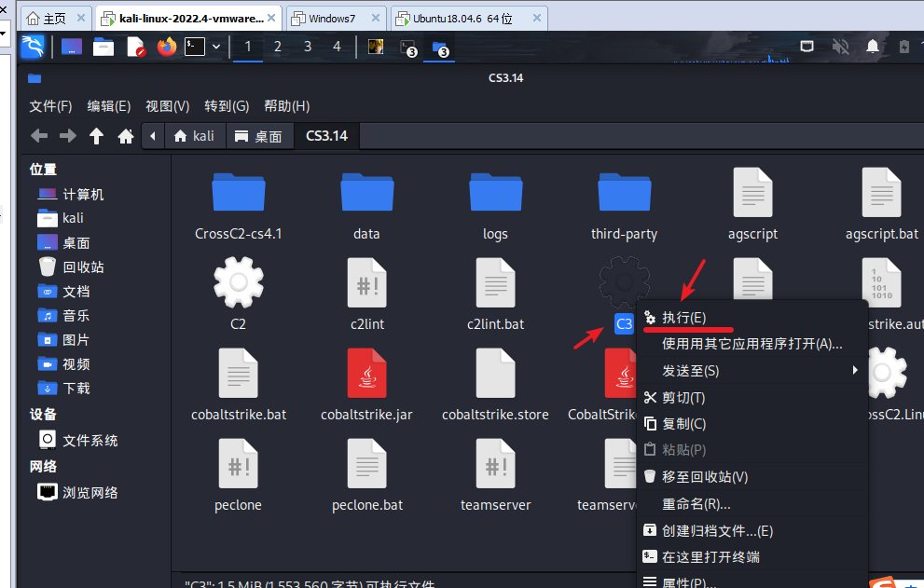
Task: Select the C2 executable file
Action: pyautogui.click(x=238, y=294)
